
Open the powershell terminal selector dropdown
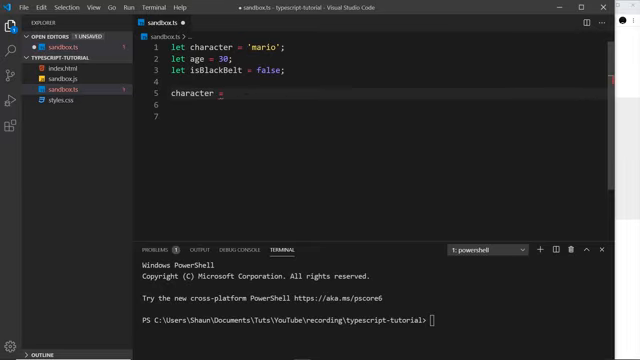[x=488, y=250]
